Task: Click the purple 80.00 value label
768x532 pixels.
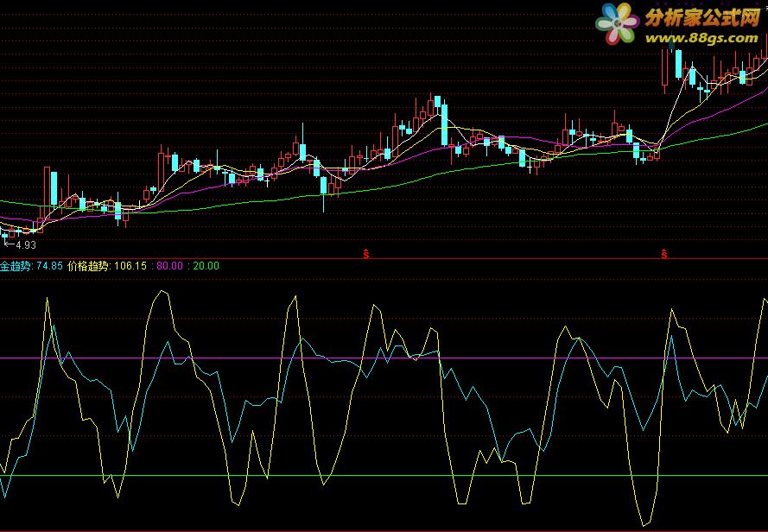Action: coord(169,266)
